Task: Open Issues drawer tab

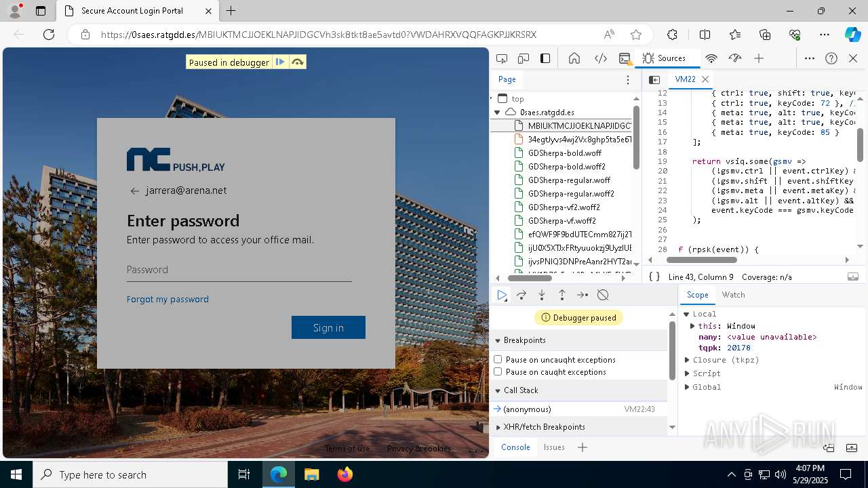Action: (554, 447)
